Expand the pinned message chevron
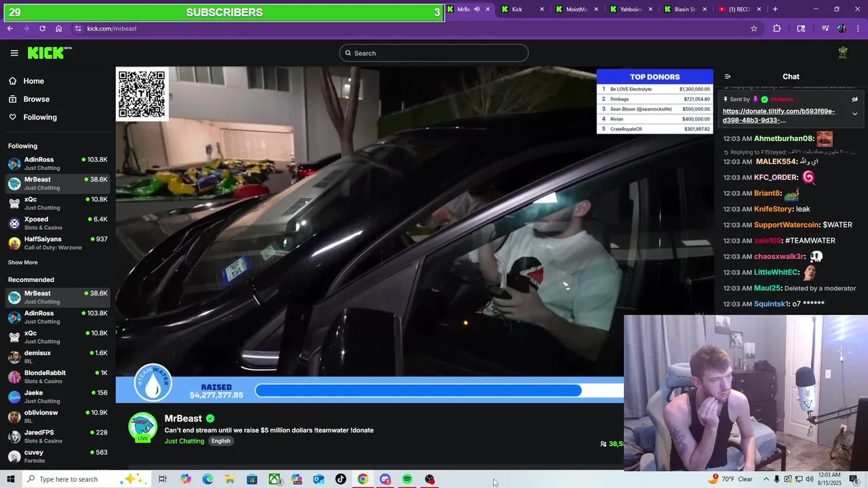868x488 pixels. [x=854, y=114]
